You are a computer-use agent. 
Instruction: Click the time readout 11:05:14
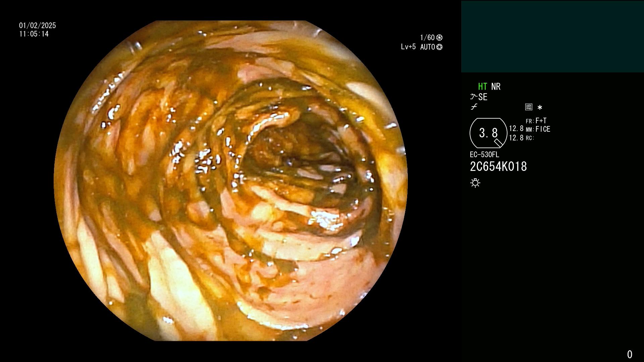(x=34, y=34)
